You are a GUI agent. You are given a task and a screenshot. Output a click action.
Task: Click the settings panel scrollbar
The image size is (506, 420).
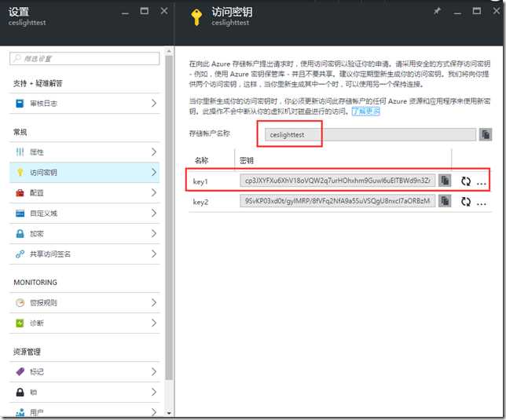(x=169, y=217)
